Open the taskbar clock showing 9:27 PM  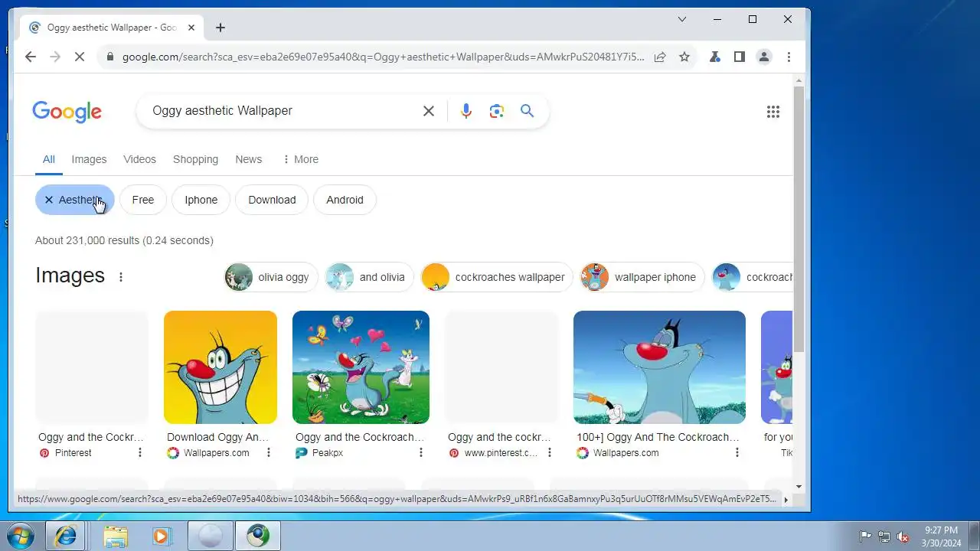click(941, 536)
